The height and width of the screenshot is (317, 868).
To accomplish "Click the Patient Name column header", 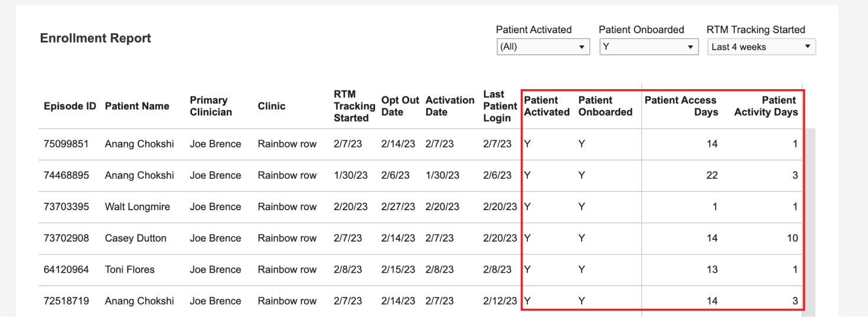I will [137, 106].
